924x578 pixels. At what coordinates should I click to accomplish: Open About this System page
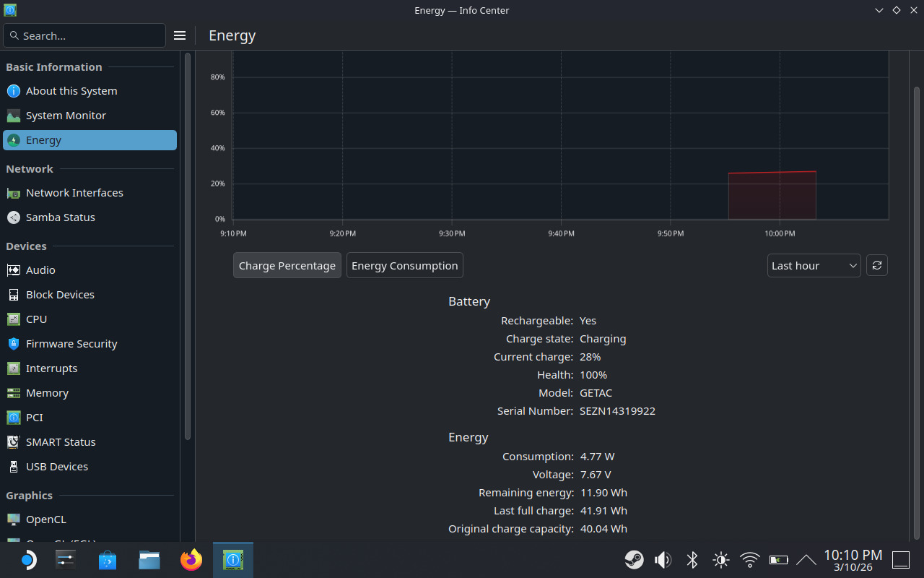pyautogui.click(x=90, y=91)
